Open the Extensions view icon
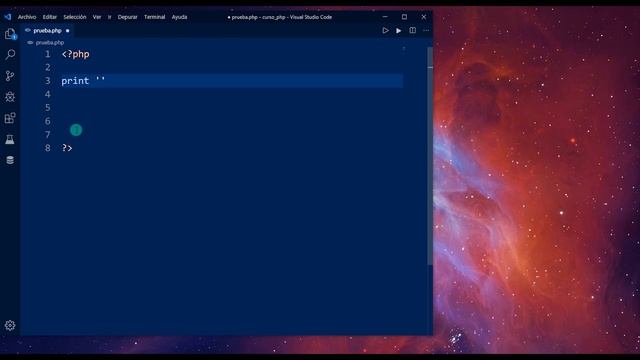 pos(10,118)
